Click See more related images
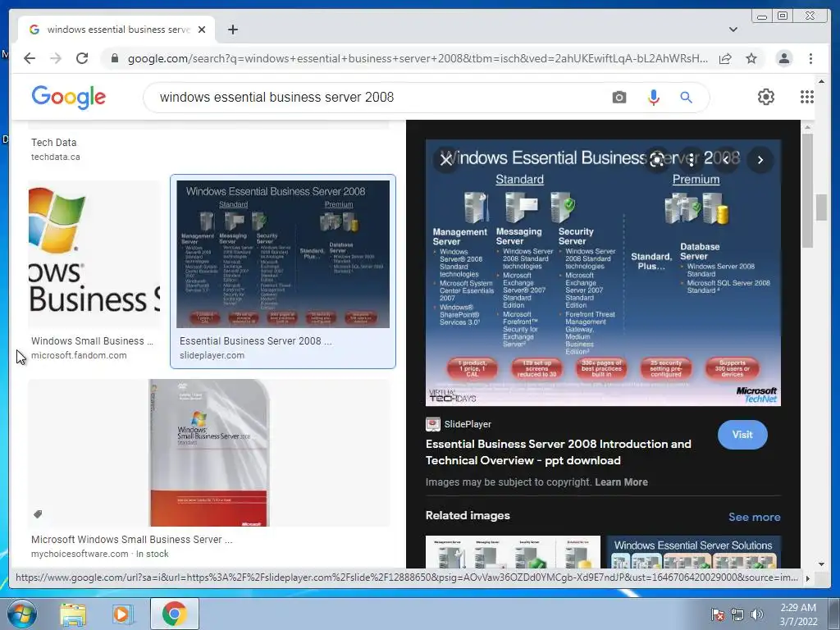The image size is (840, 630). 755,517
